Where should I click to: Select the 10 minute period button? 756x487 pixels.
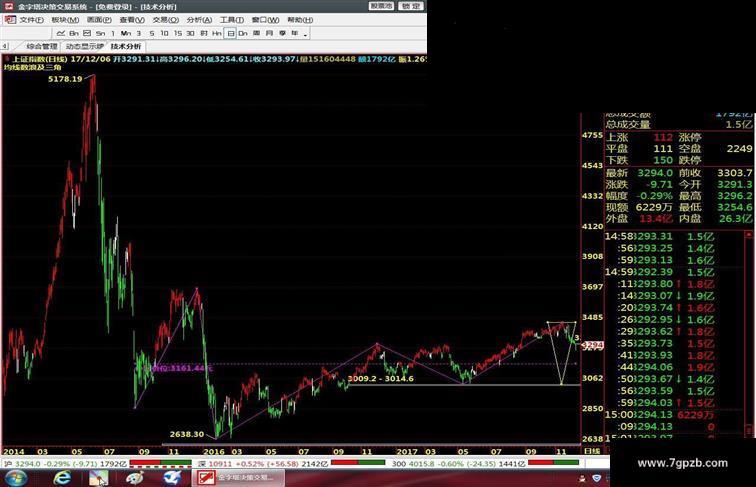tap(164, 33)
